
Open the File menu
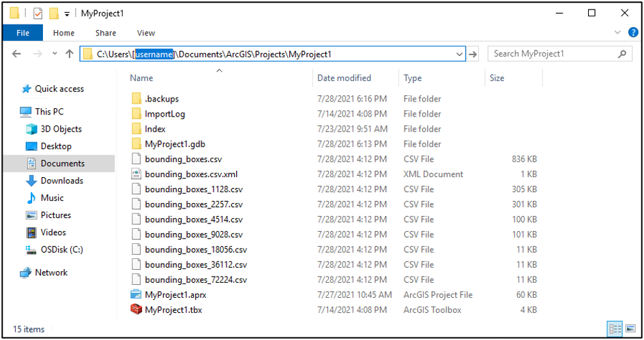coord(23,33)
